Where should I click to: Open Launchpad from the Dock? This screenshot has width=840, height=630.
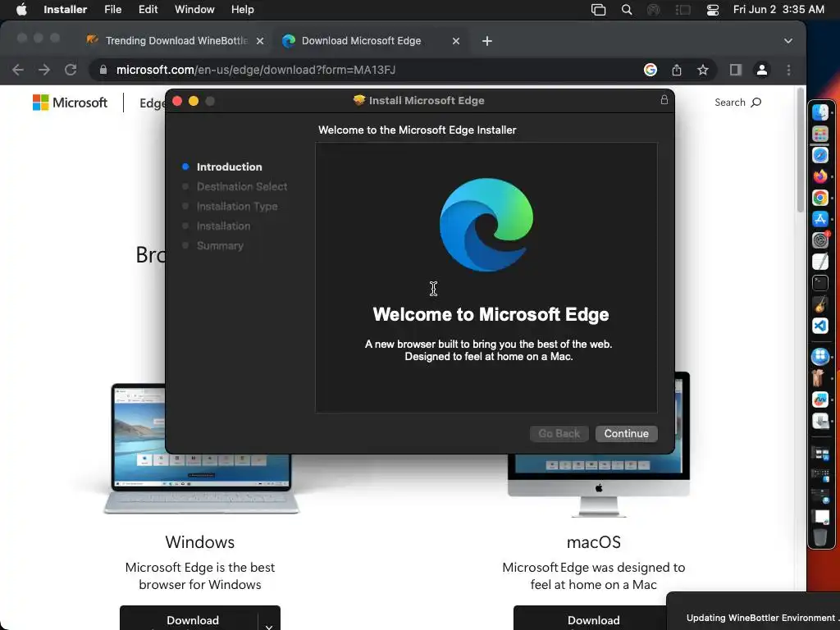820,134
